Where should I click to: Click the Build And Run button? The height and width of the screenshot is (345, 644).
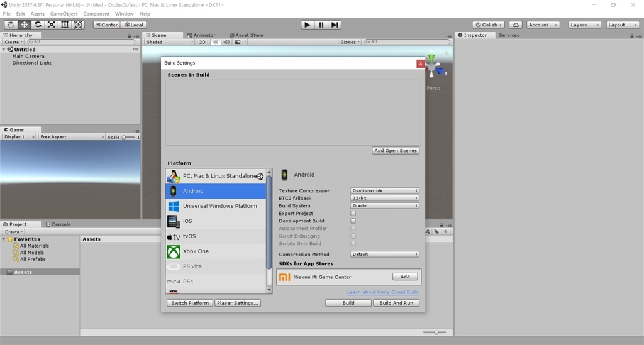pos(396,303)
